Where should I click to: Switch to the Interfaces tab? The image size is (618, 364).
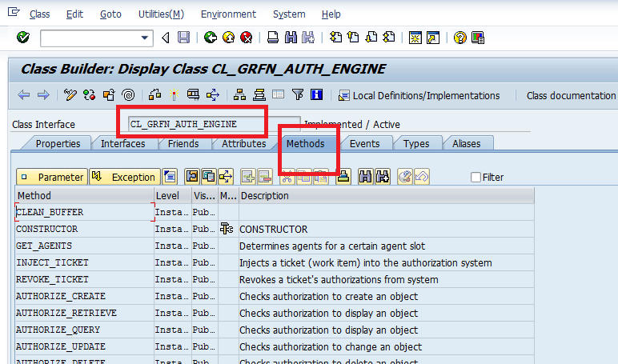click(x=123, y=143)
